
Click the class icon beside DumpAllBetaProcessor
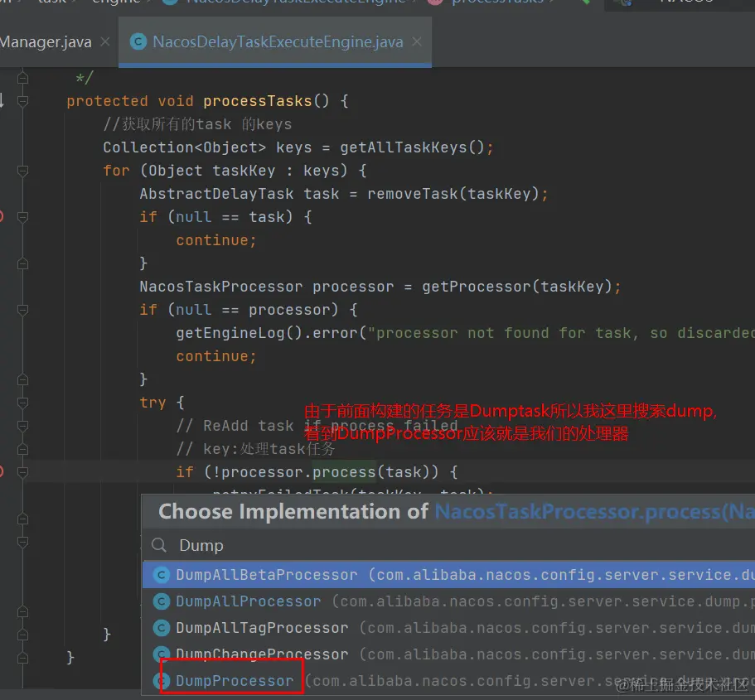(x=161, y=575)
